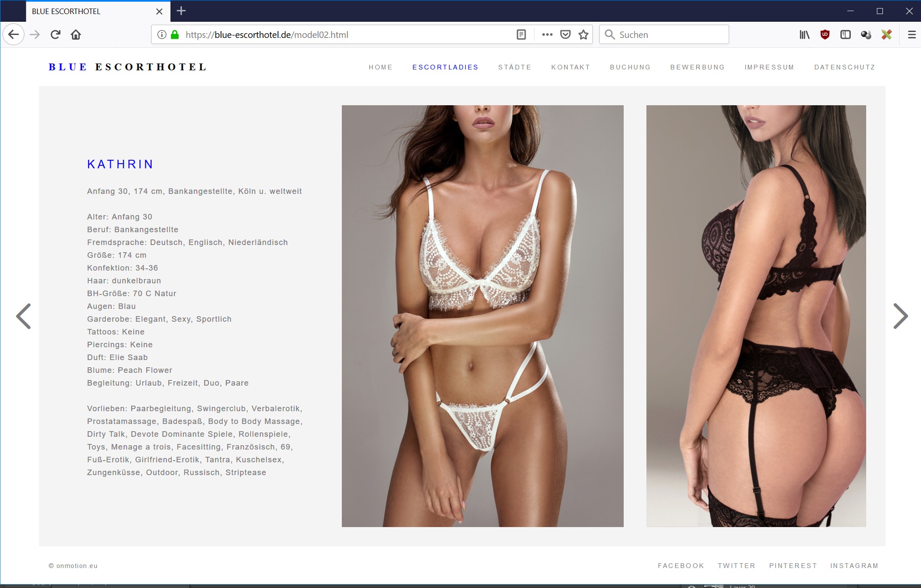Click the 'Haar: dunkelbraun' line
This screenshot has height=588, width=921.
(124, 281)
